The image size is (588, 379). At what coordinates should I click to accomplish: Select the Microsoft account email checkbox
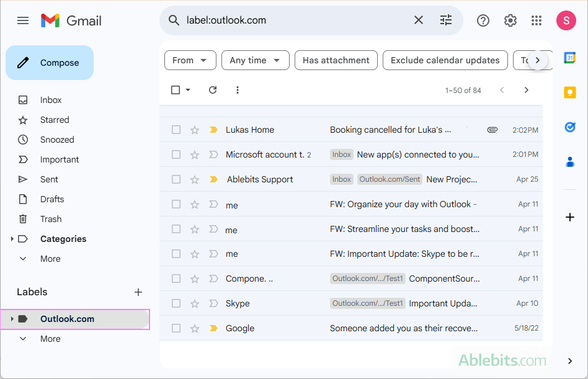click(x=176, y=154)
